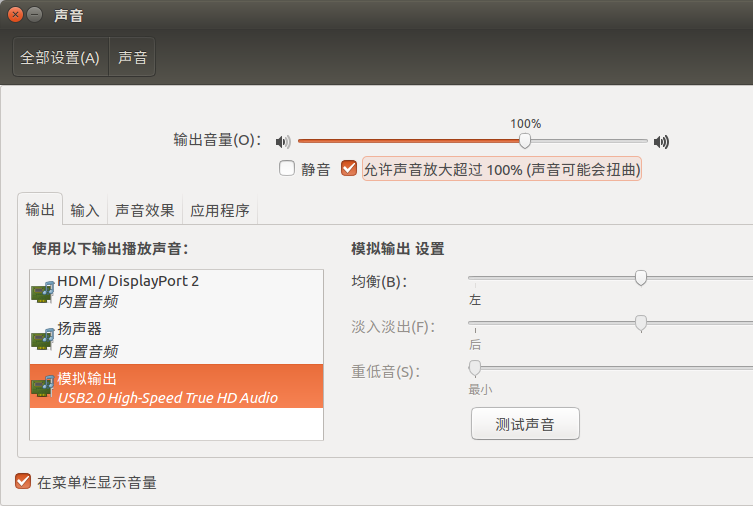Switch to the 应用程序 tab

tap(220, 210)
